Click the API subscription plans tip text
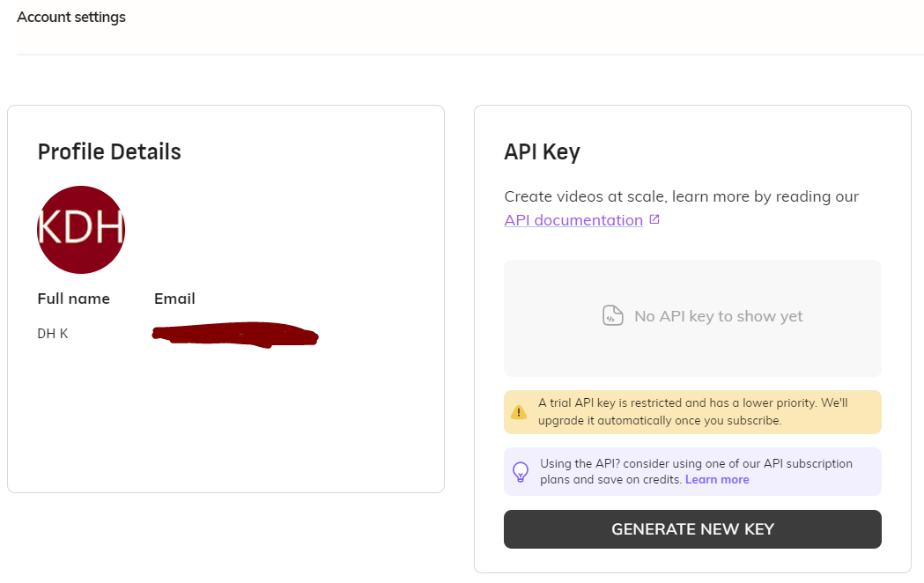Viewport: 924px width, 583px height. tap(697, 472)
